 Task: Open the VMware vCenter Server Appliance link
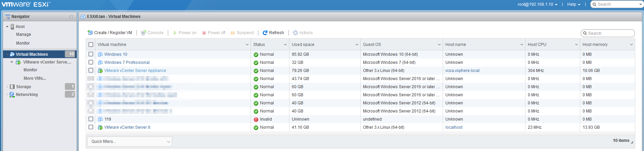pos(135,71)
